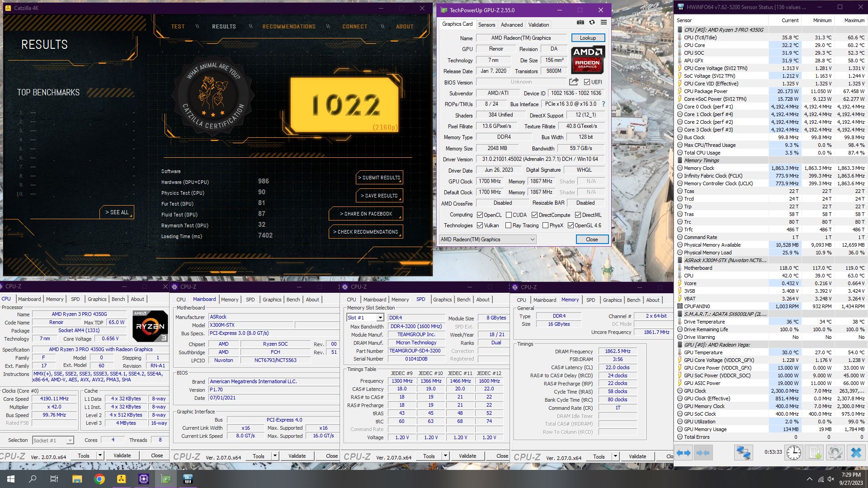Toggle the DirectCompute checkbox
The height and width of the screenshot is (488, 868).
534,215
